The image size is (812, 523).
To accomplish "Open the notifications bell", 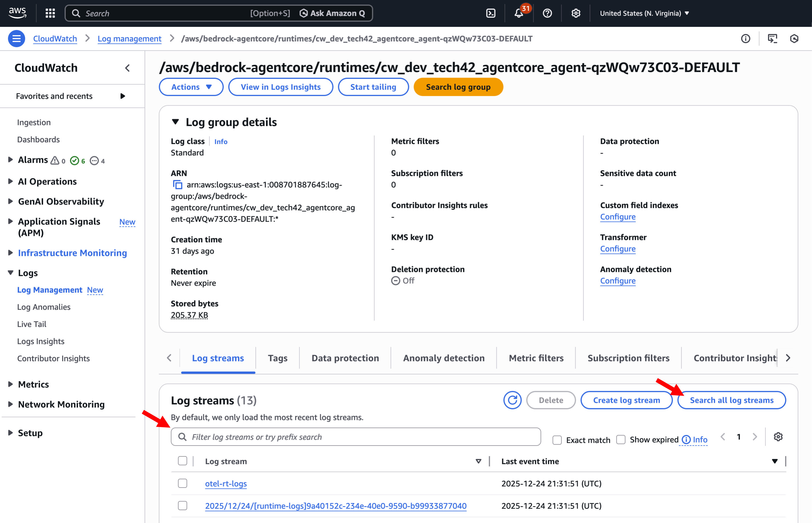I will click(x=519, y=13).
